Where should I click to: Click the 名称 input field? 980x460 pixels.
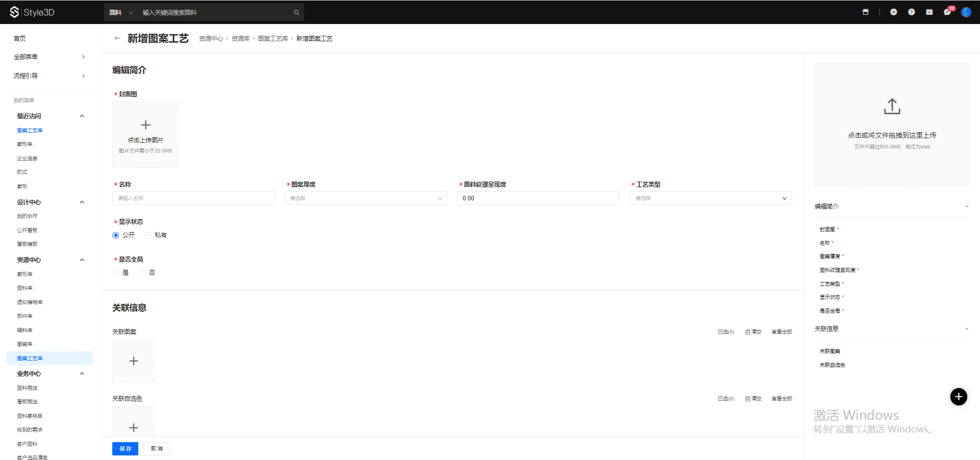[193, 198]
